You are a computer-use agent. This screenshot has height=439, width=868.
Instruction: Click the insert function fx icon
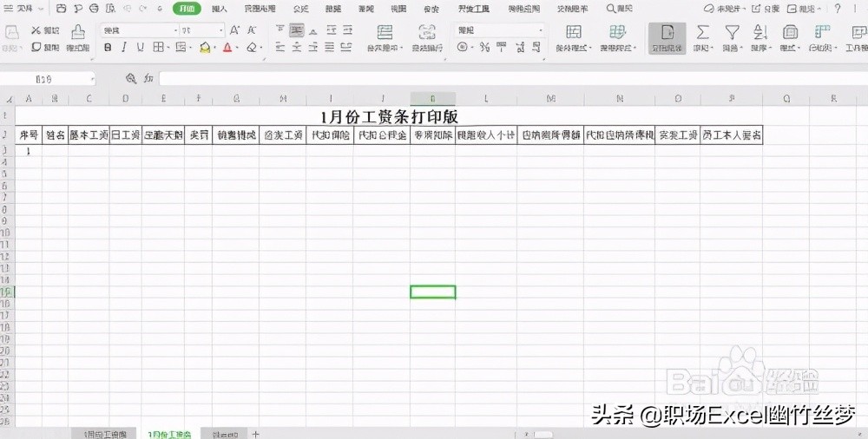[x=148, y=79]
